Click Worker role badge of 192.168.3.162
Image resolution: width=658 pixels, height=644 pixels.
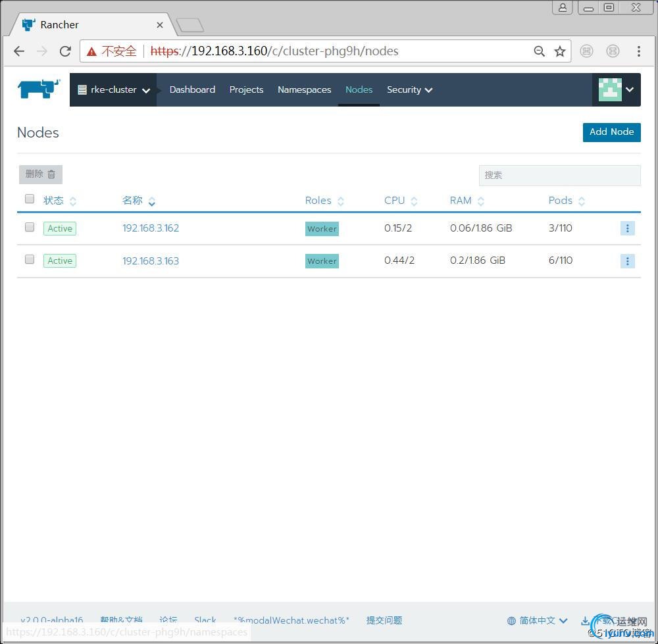tap(322, 229)
